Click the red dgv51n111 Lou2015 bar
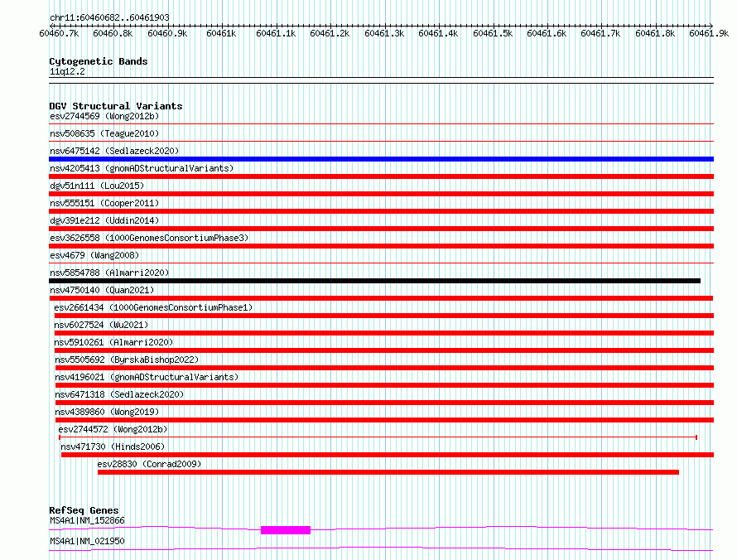This screenshot has width=737, height=560. [x=381, y=194]
